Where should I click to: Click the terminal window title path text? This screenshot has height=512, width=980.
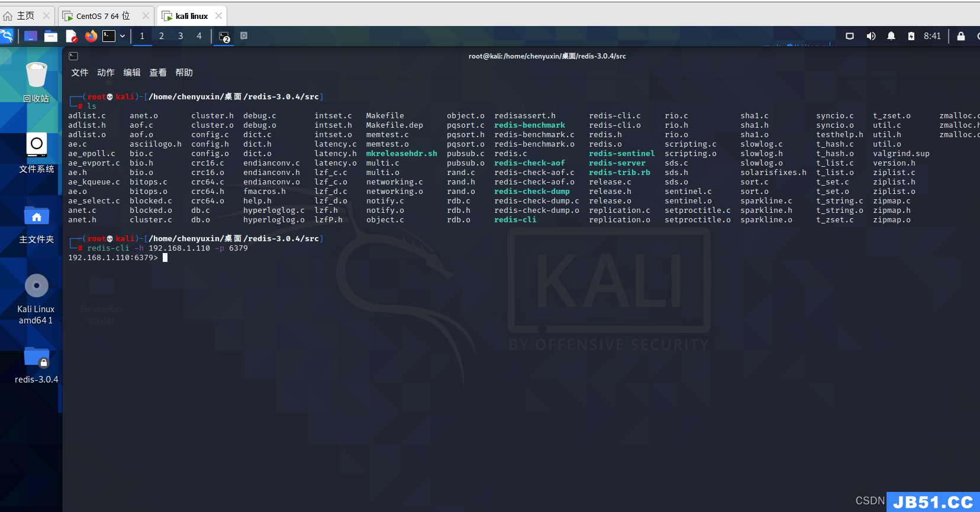547,56
